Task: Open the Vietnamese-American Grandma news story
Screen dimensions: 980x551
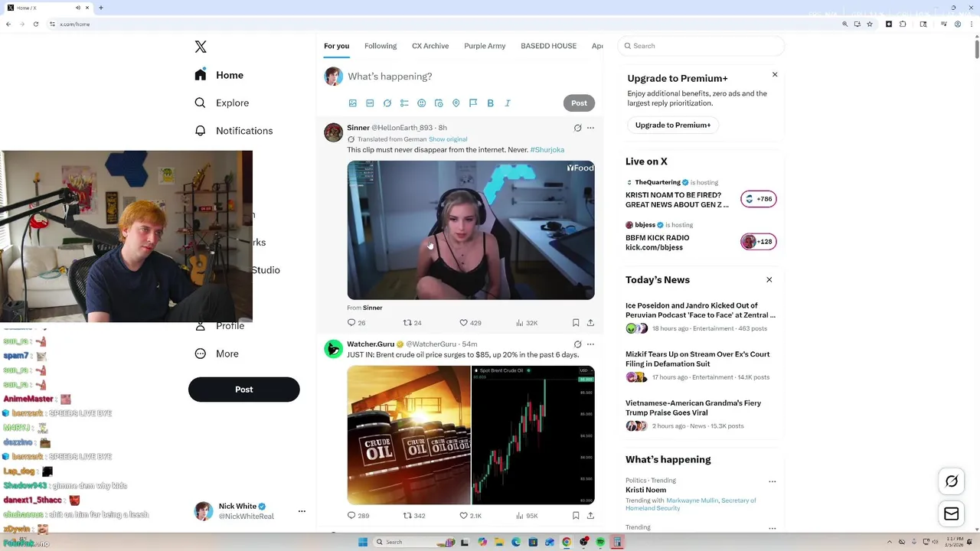Action: click(x=694, y=408)
